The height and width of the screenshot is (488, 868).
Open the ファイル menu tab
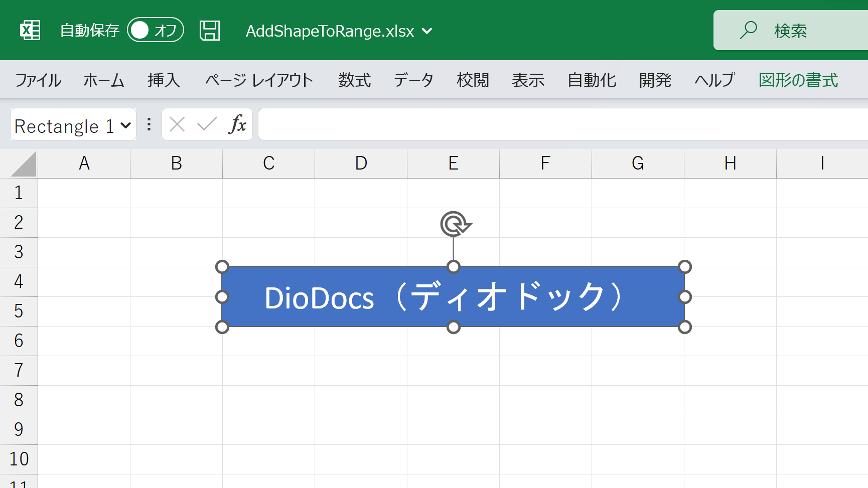[38, 80]
